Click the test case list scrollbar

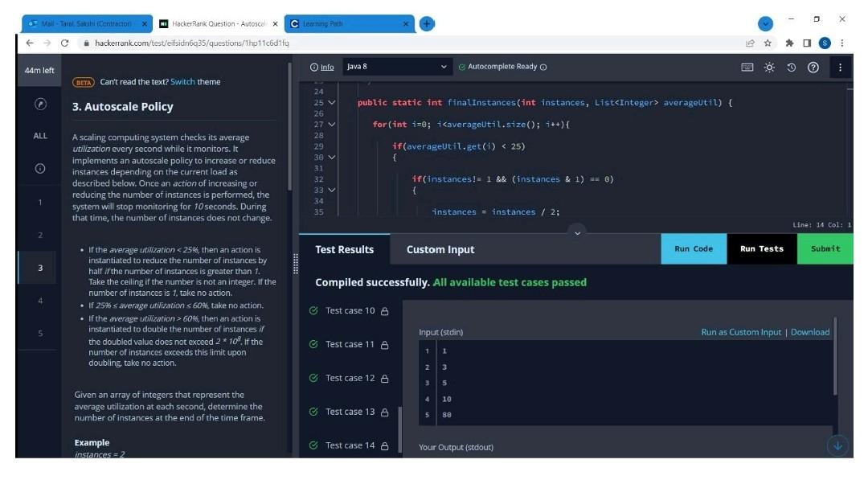tap(400, 430)
